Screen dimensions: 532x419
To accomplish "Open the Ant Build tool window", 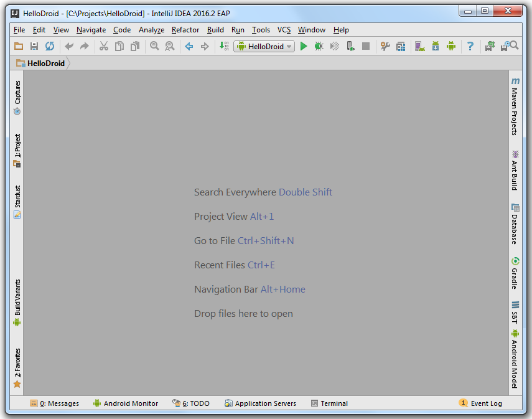I will (x=515, y=170).
